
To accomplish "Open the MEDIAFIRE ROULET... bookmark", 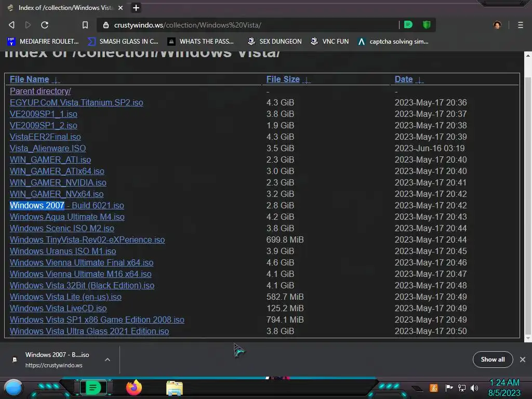I will [x=43, y=42].
